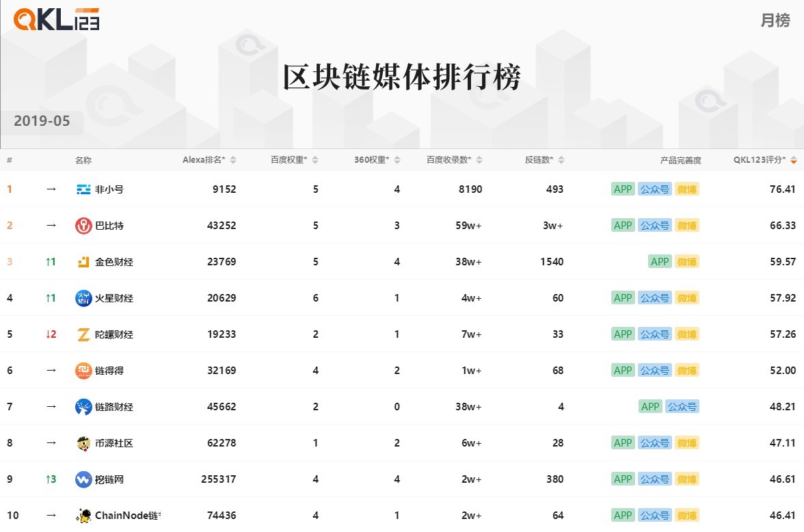Click the Alexa rank 9152
The image size is (804, 532).
224,189
